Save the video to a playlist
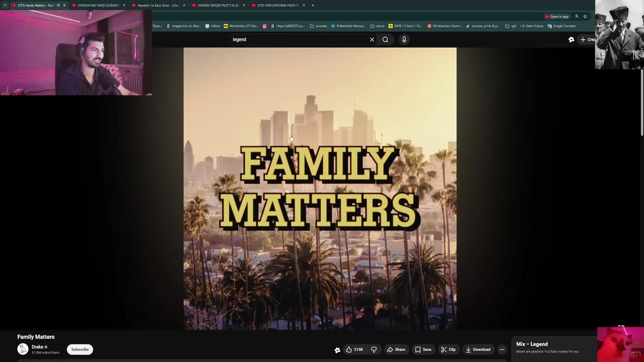The height and width of the screenshot is (362, 644). (423, 349)
